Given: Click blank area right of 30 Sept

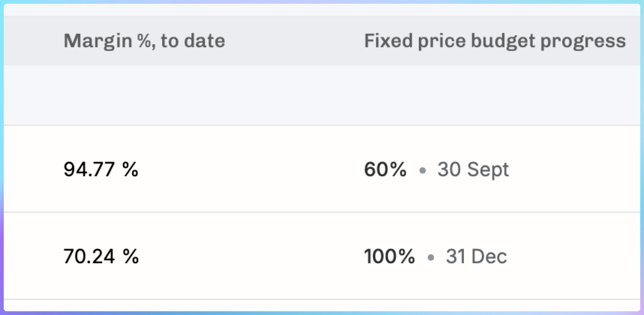Looking at the screenshot, I should (x=574, y=169).
